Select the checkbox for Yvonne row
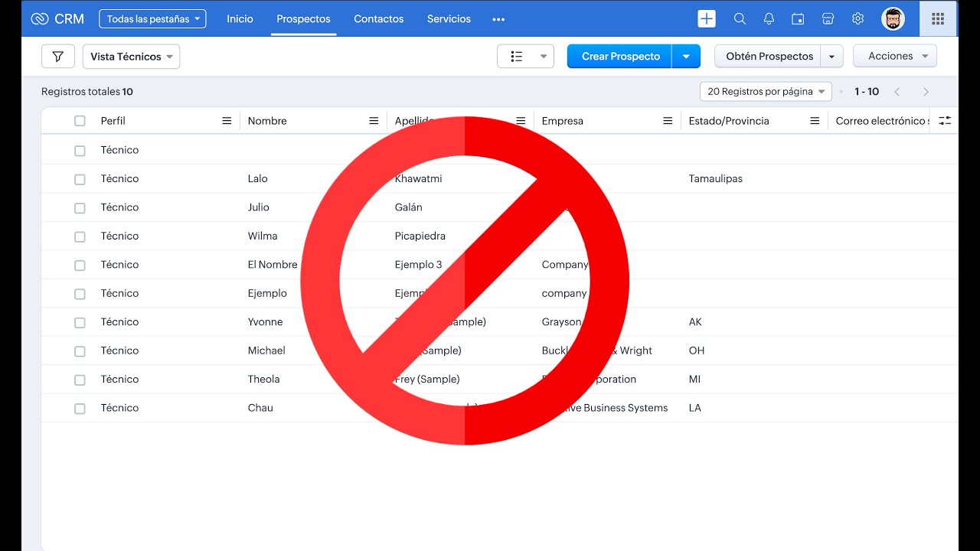980x551 pixels. (x=80, y=323)
